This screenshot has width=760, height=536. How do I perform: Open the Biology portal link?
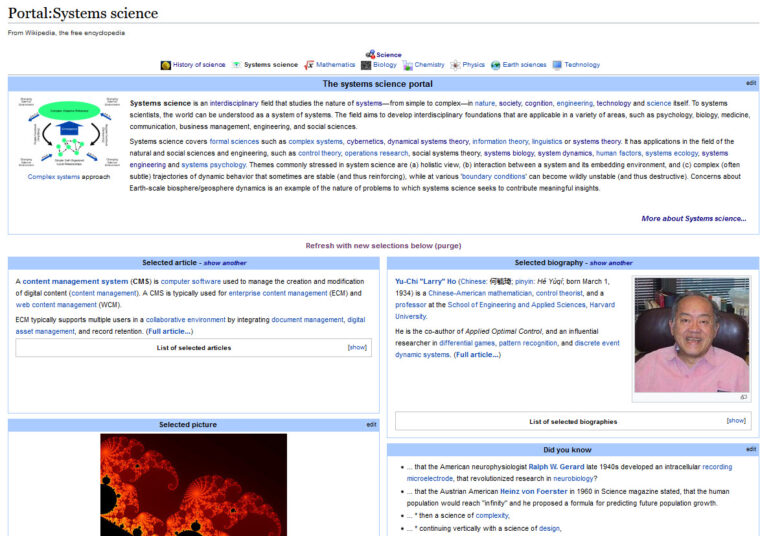pos(385,65)
